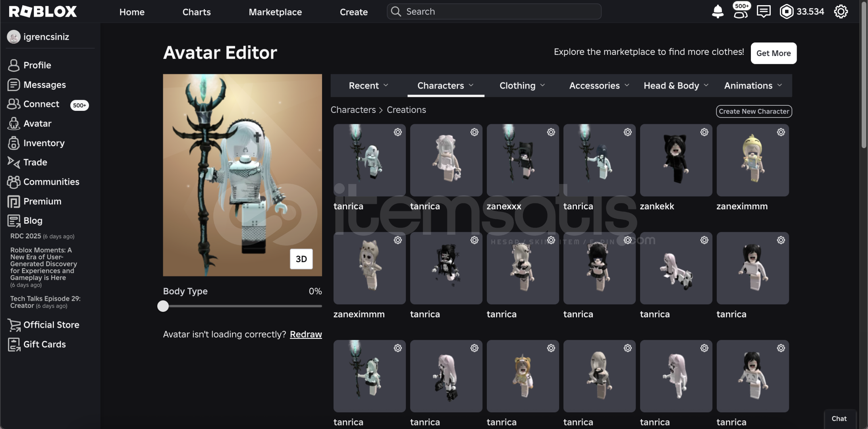Image resolution: width=868 pixels, height=429 pixels.
Task: Open the notifications bell icon
Action: tap(718, 12)
